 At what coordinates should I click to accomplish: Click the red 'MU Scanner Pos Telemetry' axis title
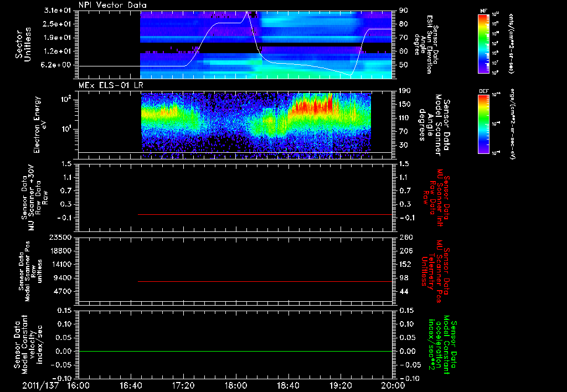[x=436, y=271]
